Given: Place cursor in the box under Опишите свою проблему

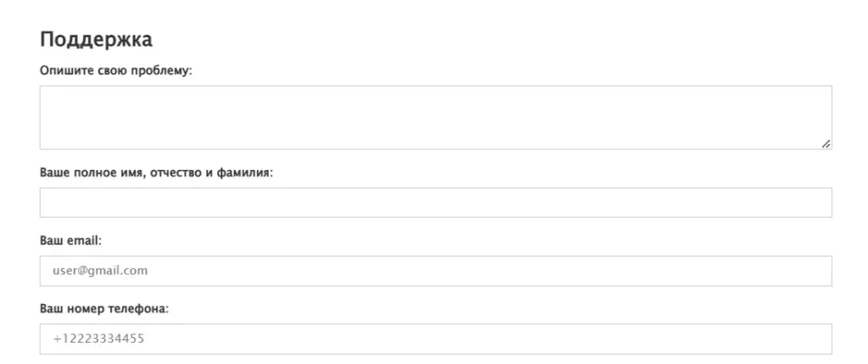Looking at the screenshot, I should tap(436, 118).
